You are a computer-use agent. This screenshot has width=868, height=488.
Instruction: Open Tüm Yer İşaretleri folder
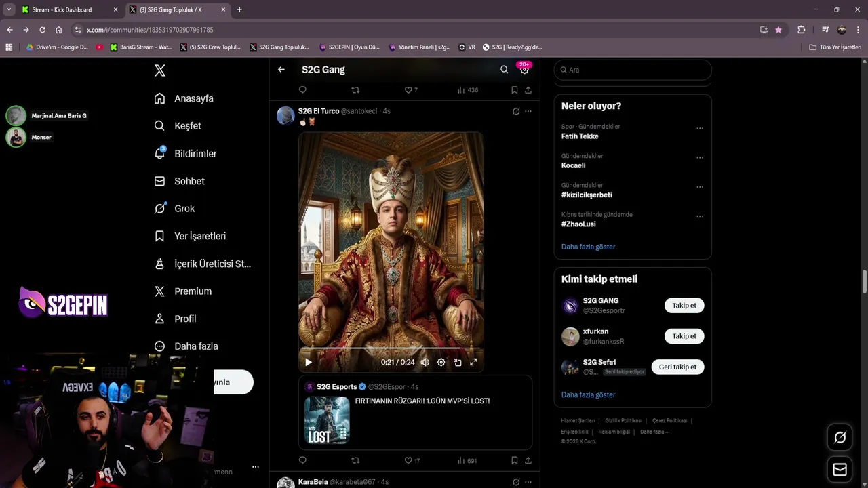pos(835,47)
